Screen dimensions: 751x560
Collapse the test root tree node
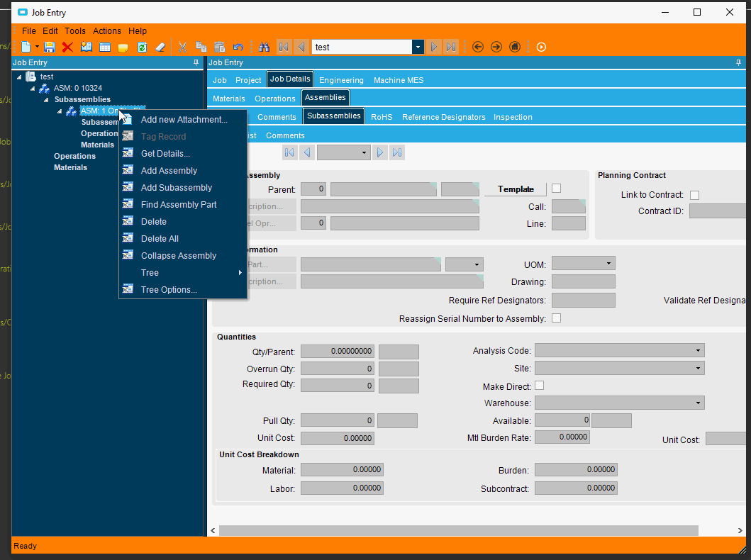pos(19,77)
